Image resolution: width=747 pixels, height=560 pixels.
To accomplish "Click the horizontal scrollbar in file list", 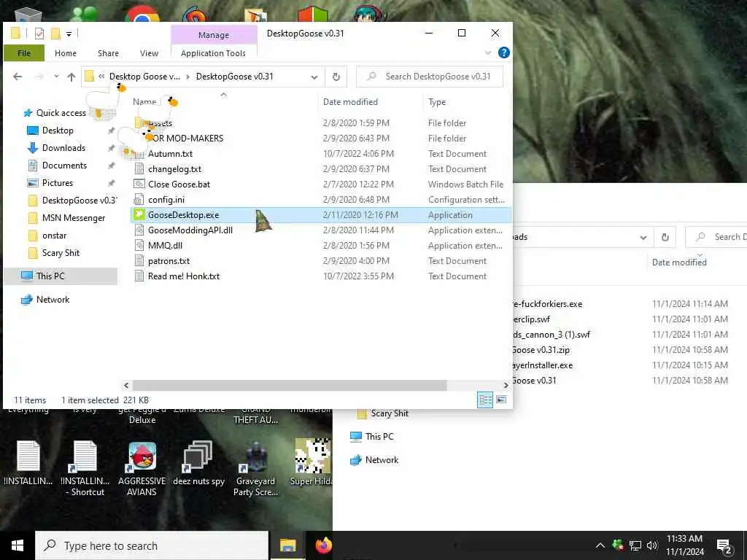I will click(290, 385).
